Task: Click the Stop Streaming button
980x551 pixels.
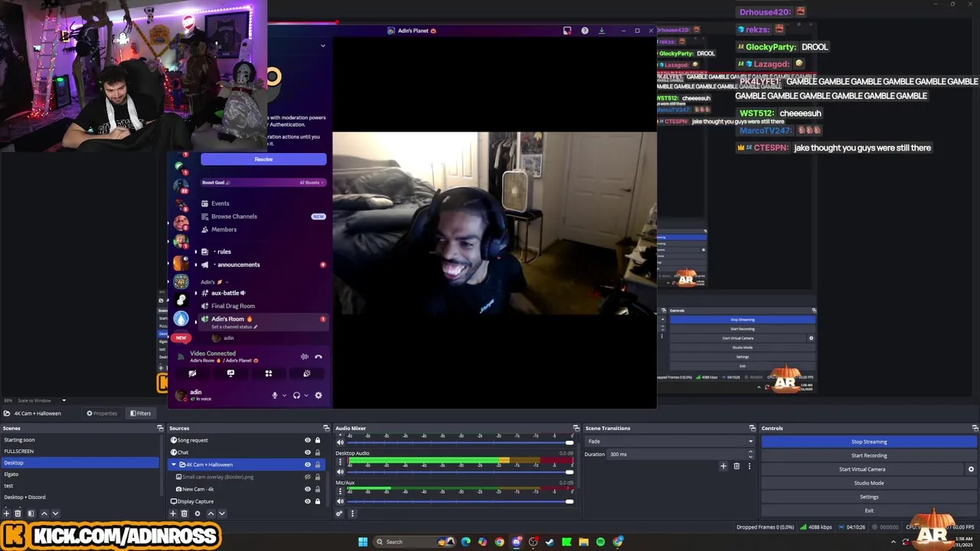Action: [x=869, y=442]
